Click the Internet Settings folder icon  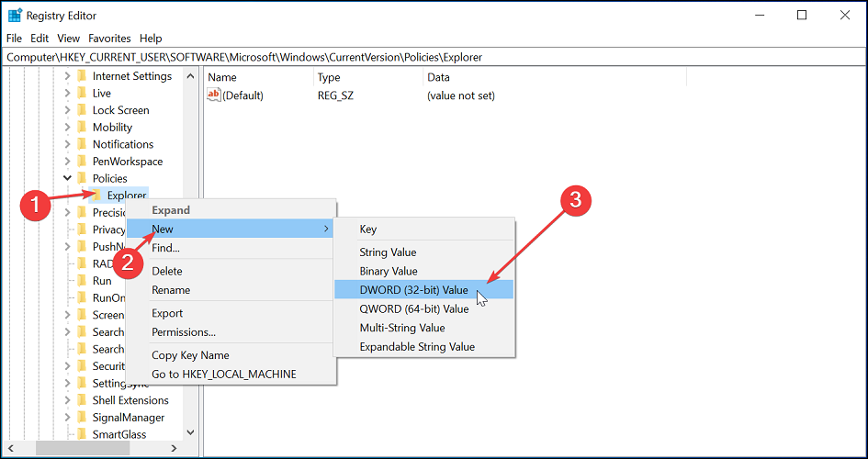[82, 76]
